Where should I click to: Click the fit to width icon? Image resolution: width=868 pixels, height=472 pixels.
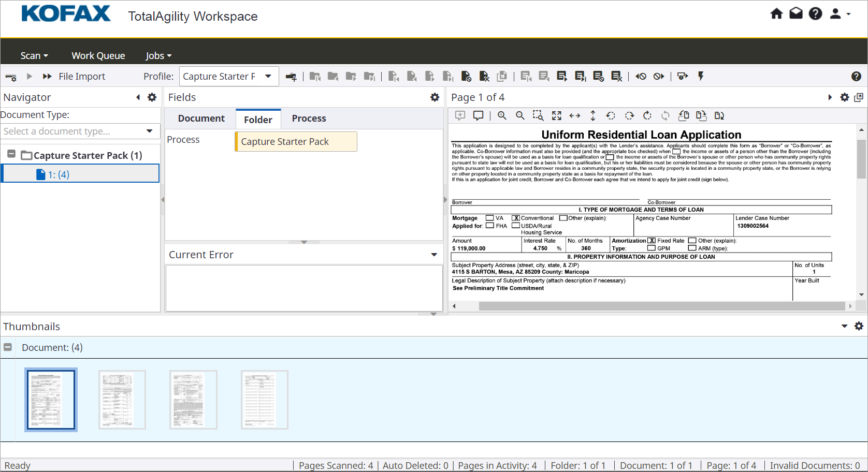tap(575, 115)
